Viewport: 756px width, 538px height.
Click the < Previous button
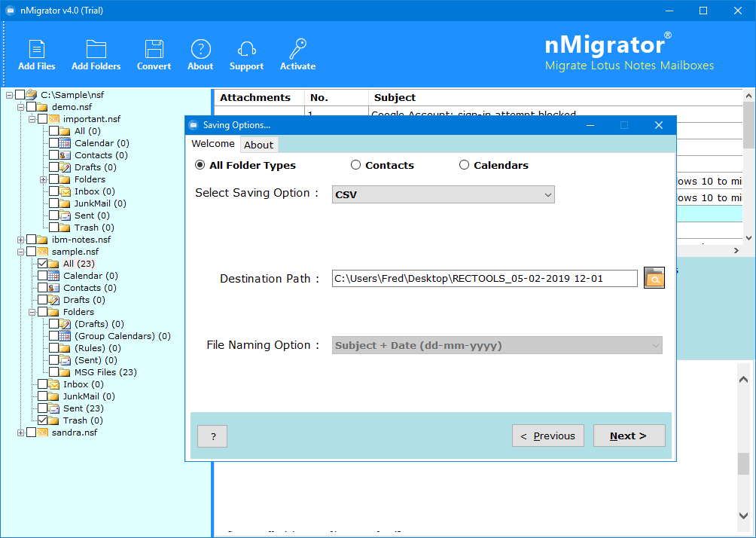click(x=548, y=436)
